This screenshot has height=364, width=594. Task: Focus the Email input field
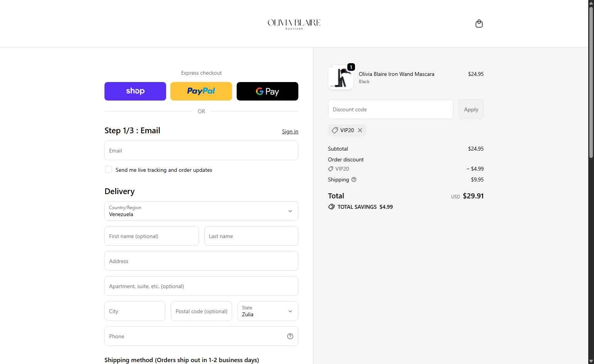[201, 151]
